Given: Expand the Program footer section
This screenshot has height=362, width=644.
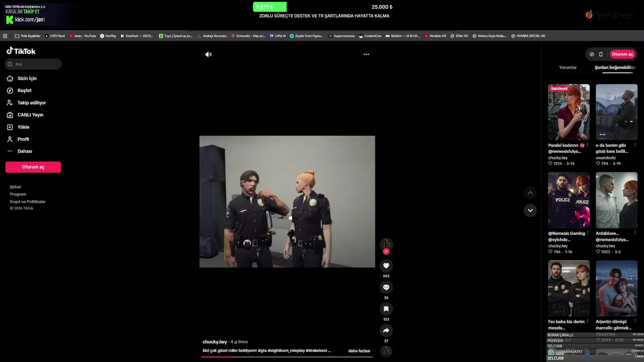Looking at the screenshot, I should [x=18, y=194].
